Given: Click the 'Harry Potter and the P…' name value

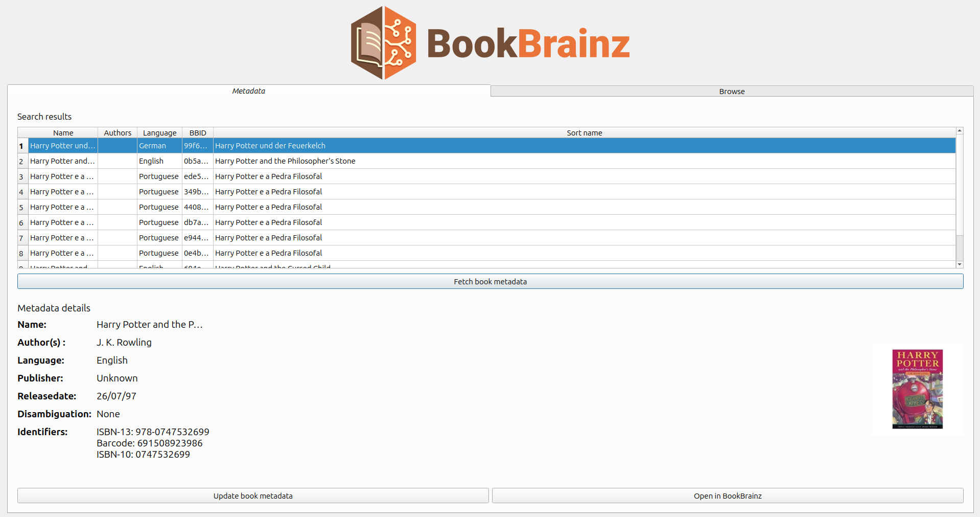Looking at the screenshot, I should pos(150,325).
